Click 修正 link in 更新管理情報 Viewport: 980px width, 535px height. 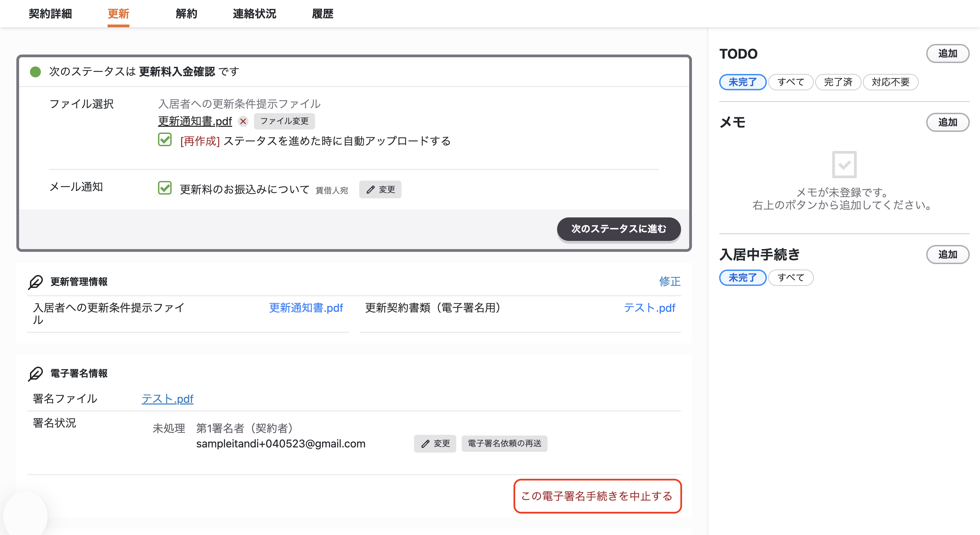(x=669, y=281)
